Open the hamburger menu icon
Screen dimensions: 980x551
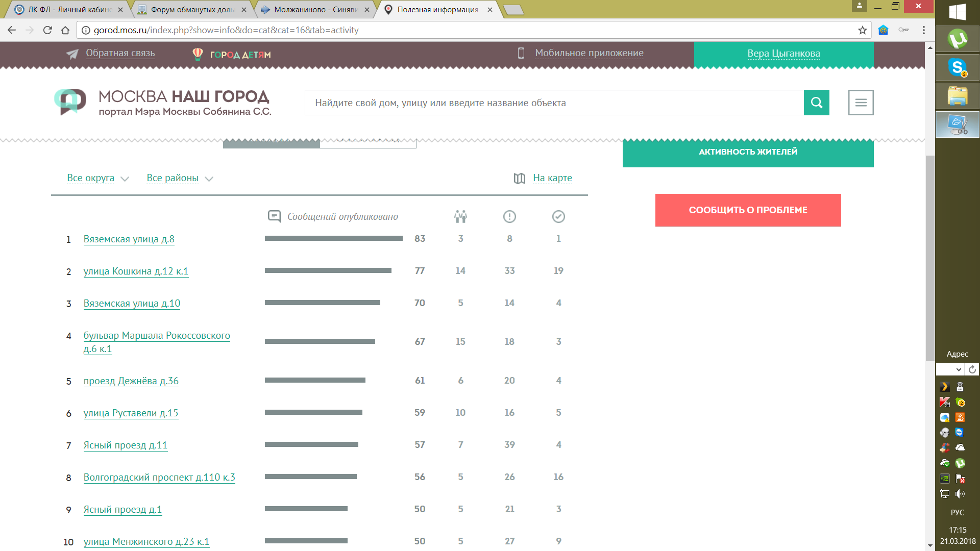[861, 103]
